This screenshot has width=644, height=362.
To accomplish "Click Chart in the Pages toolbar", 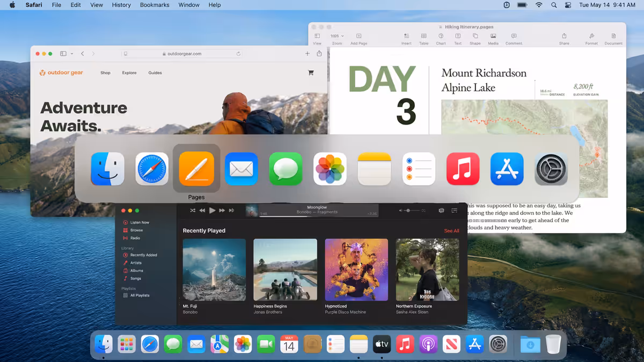I will [x=441, y=39].
